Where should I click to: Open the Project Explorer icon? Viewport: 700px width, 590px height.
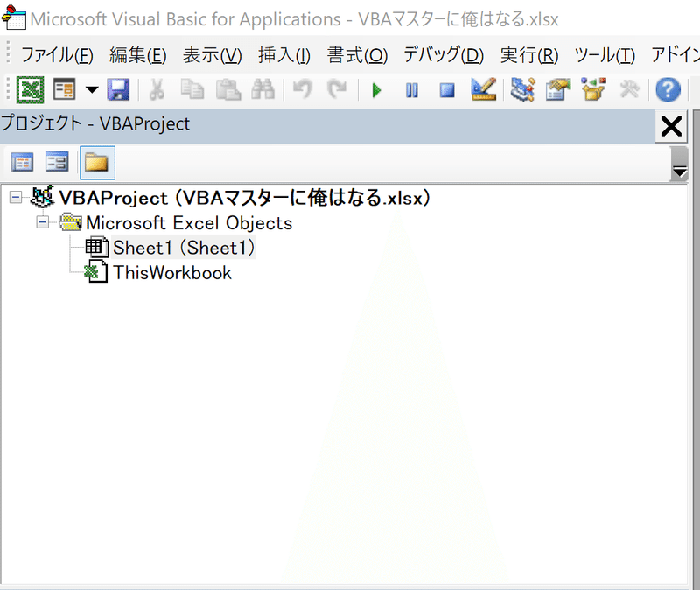click(522, 90)
